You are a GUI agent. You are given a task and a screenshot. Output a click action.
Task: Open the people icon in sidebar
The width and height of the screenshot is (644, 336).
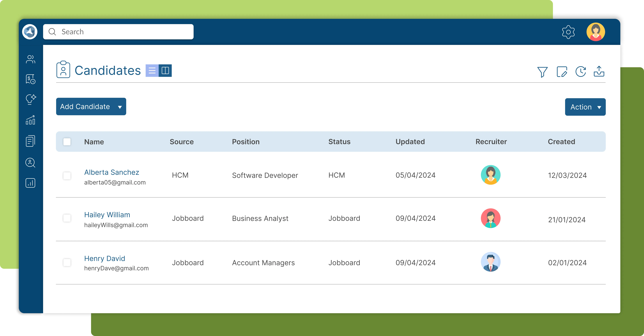tap(30, 60)
